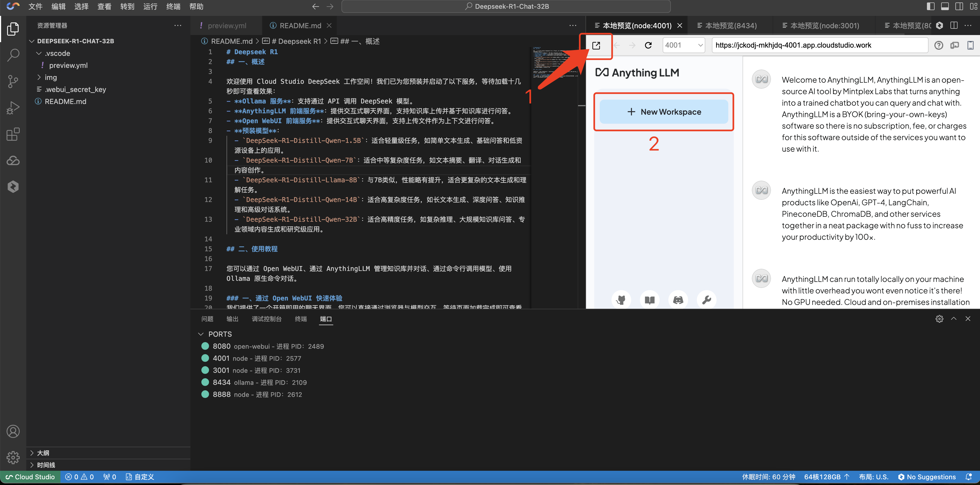
Task: Click the docs book icon in AnythingLLM
Action: 650,300
